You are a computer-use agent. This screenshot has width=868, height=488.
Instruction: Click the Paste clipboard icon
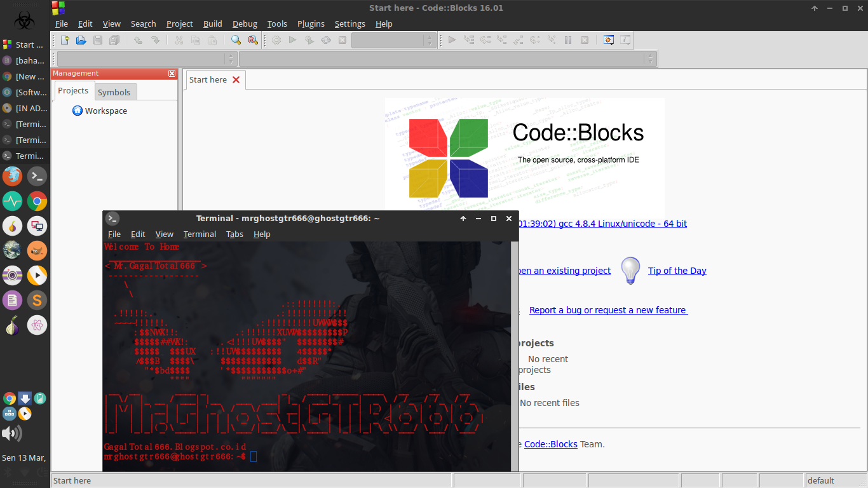coord(212,40)
